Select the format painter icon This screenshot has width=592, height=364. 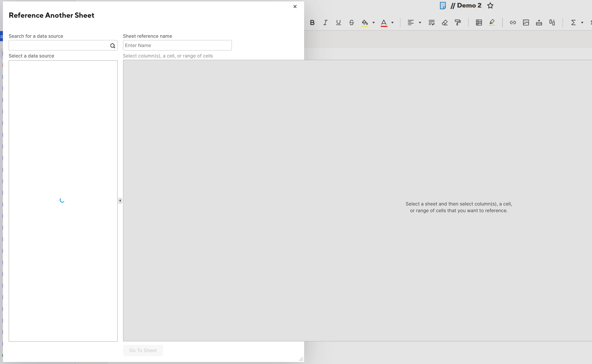(458, 23)
